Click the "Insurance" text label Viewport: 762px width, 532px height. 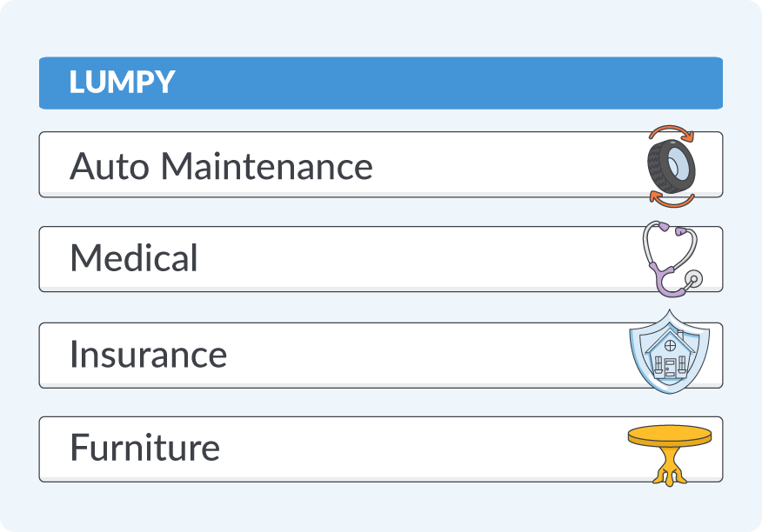tap(148, 355)
